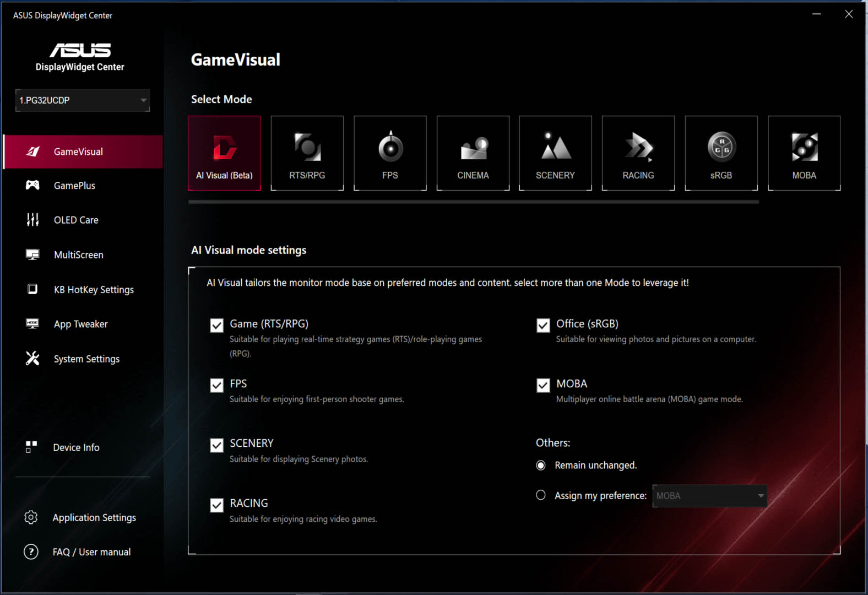Screen dimensions: 868x595
Task: Click 'Suitable for enjoying first-person shooter games.' text
Action: [x=317, y=399]
